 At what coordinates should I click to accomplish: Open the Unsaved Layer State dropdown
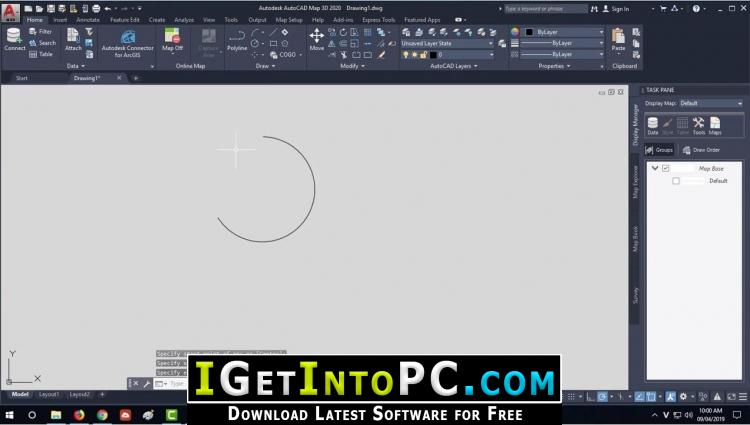(447, 44)
